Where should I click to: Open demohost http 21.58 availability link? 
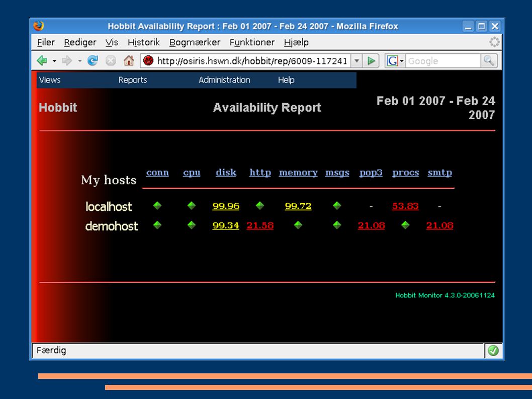pos(260,225)
